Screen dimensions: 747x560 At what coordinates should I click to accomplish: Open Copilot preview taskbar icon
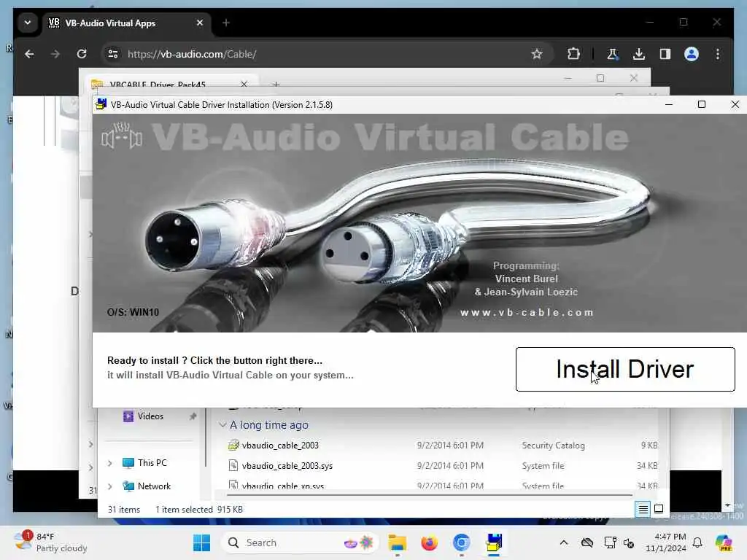[723, 542]
